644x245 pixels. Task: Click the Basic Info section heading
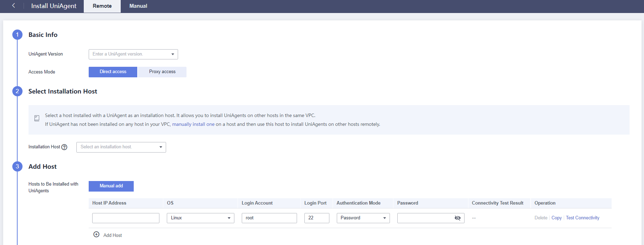click(43, 35)
